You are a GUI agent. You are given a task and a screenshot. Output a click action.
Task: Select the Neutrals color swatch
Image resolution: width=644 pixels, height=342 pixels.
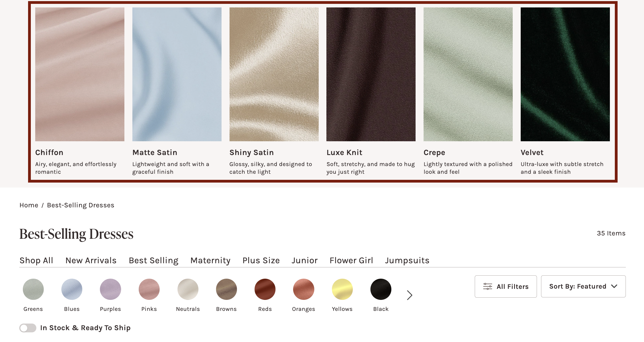(188, 289)
